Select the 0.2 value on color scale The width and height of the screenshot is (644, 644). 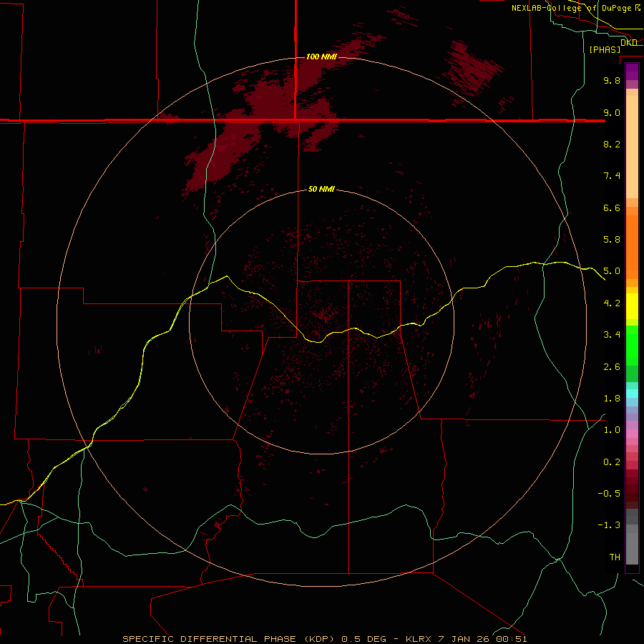pos(612,462)
